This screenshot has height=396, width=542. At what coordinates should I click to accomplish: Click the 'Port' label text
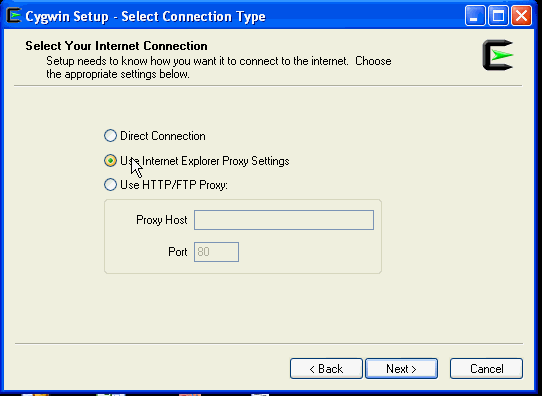click(178, 252)
